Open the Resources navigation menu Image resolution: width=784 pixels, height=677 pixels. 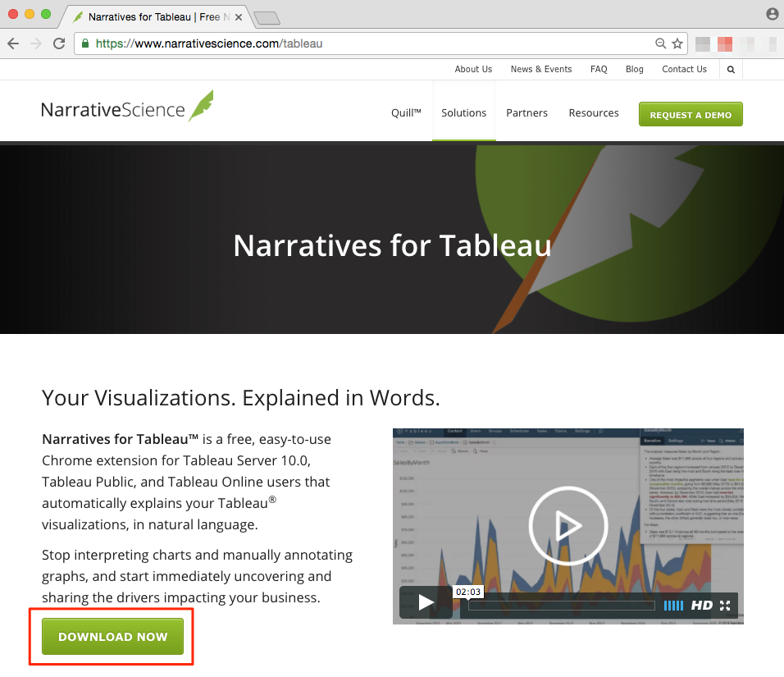(593, 112)
